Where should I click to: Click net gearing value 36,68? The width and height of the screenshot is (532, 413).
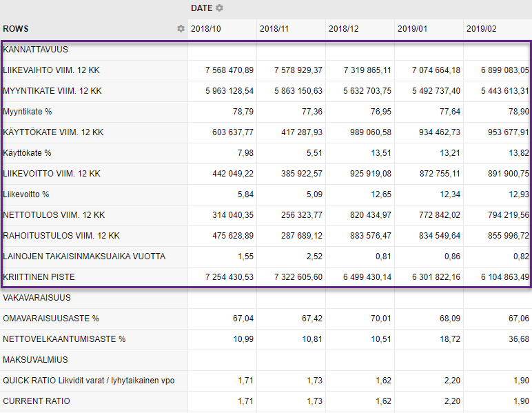519,339
